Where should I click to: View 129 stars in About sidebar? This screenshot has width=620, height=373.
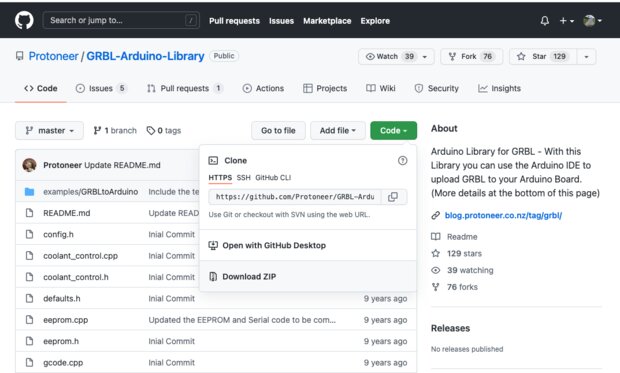457,254
